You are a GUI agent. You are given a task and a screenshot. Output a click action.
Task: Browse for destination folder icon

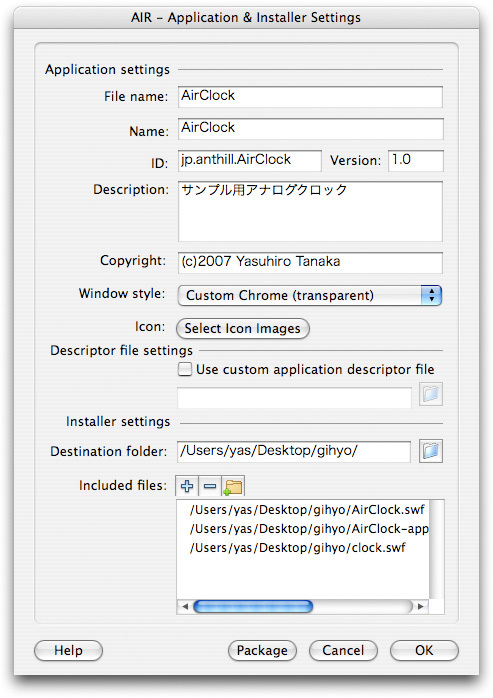click(431, 451)
